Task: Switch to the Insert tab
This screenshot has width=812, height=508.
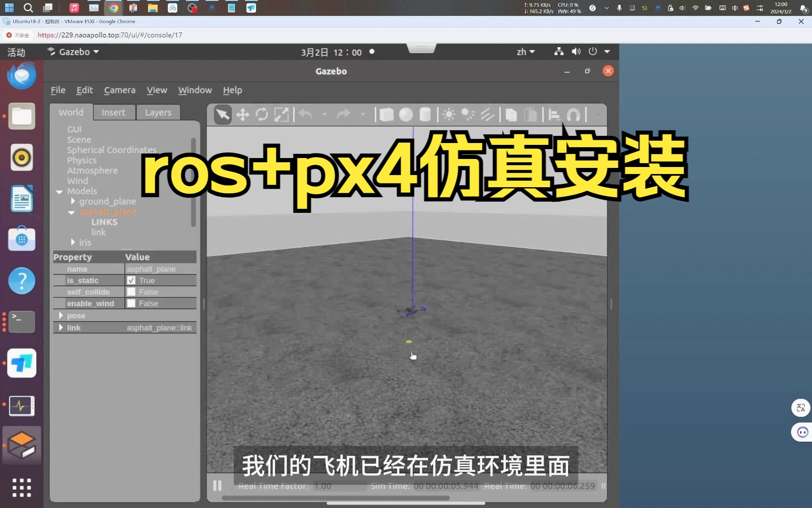Action: pyautogui.click(x=114, y=112)
